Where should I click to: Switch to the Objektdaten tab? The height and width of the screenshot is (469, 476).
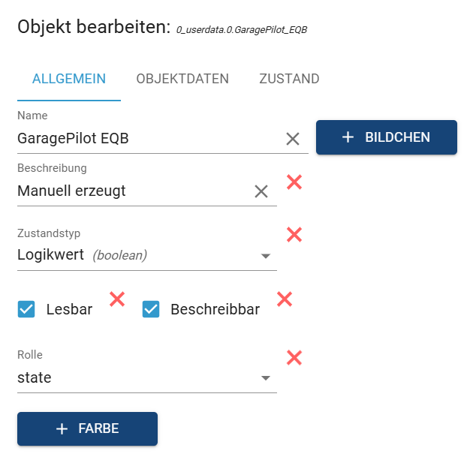click(x=182, y=79)
